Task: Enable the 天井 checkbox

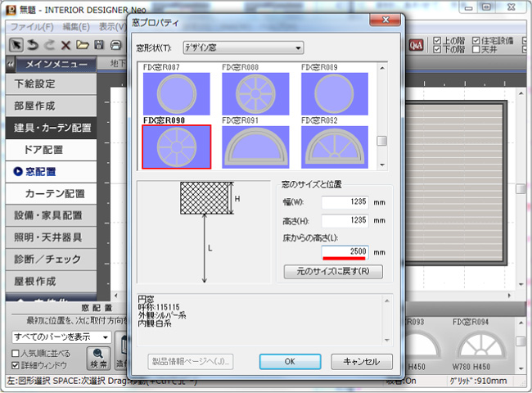Action: click(x=476, y=49)
